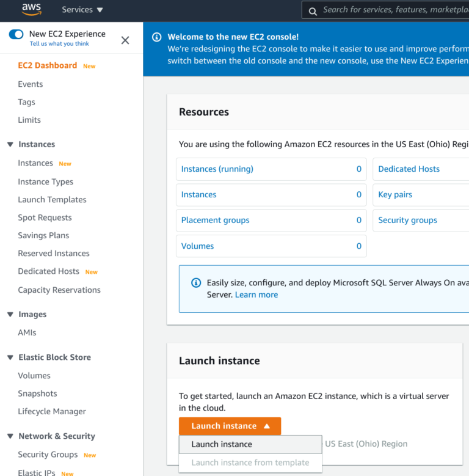469x476 pixels.
Task: Click the Images section header
Action: coord(32,315)
